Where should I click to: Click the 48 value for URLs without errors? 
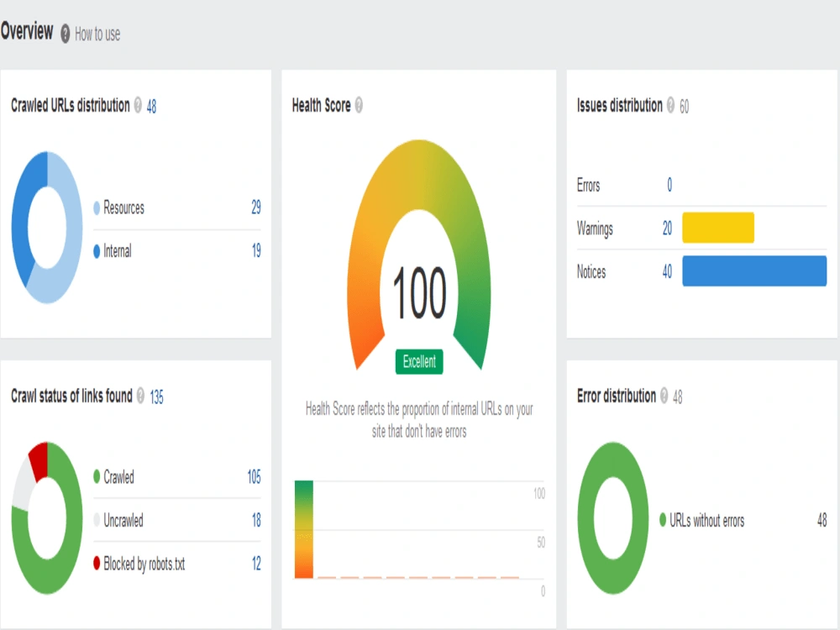822,520
